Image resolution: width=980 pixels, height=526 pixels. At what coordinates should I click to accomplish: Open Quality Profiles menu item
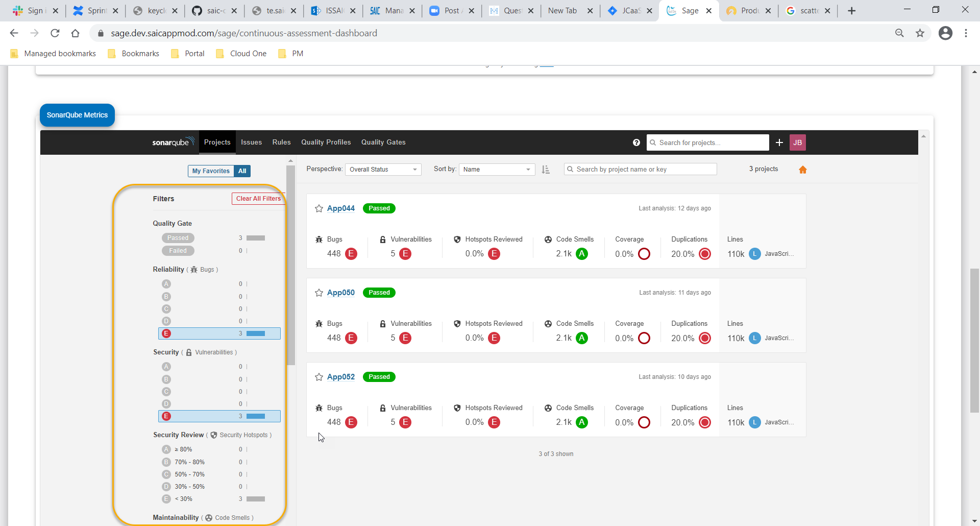point(326,142)
